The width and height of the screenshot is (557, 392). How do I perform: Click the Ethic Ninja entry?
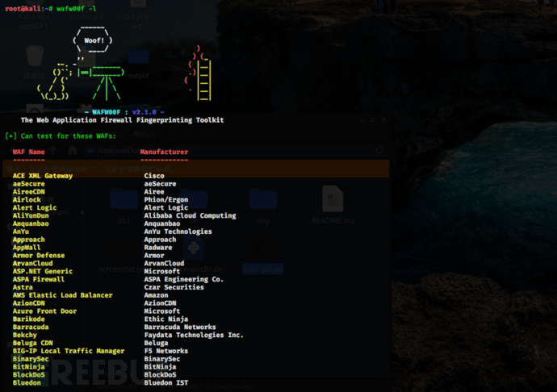click(x=166, y=319)
